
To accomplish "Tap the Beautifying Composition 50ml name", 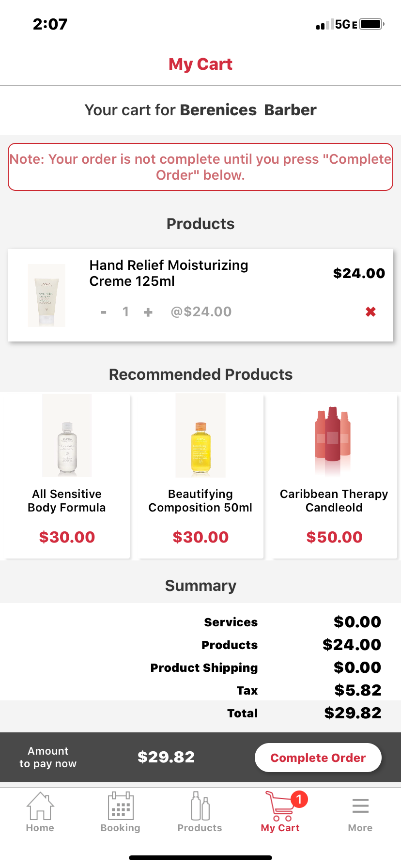I will tap(200, 500).
